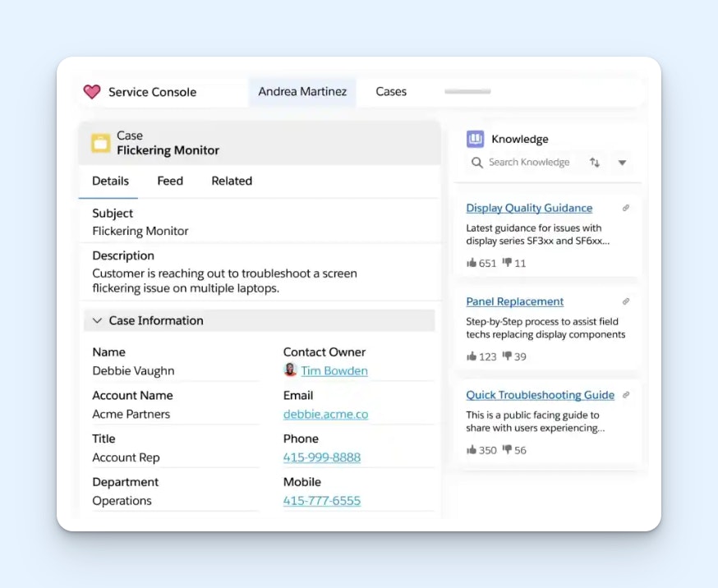Open the Related tab
This screenshot has height=588, width=718.
(x=232, y=181)
